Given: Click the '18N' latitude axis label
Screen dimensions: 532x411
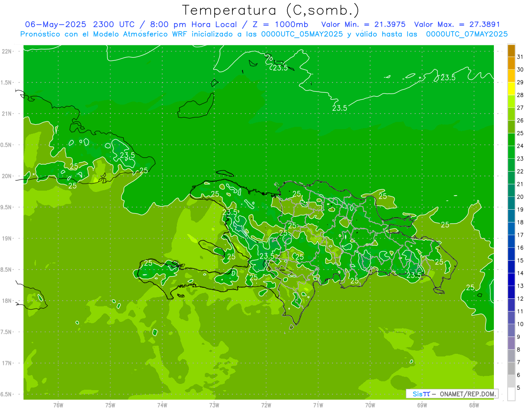Looking at the screenshot, I should click(x=7, y=301).
